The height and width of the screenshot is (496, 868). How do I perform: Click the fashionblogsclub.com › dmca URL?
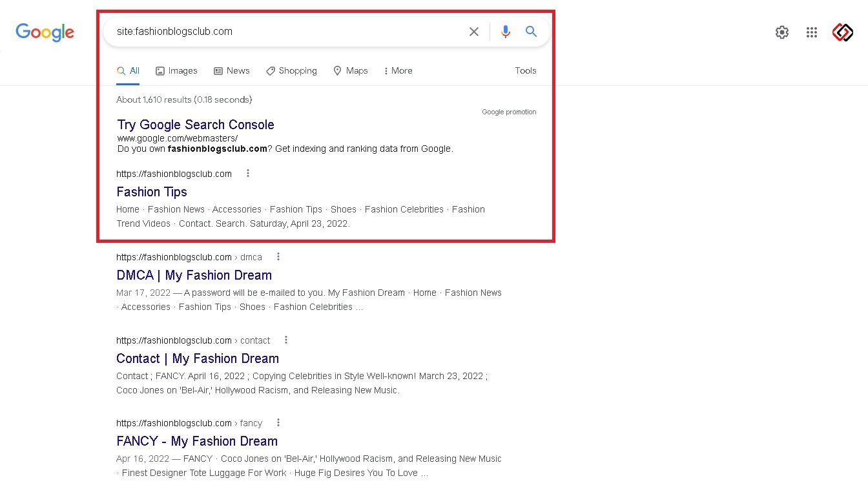click(x=189, y=257)
